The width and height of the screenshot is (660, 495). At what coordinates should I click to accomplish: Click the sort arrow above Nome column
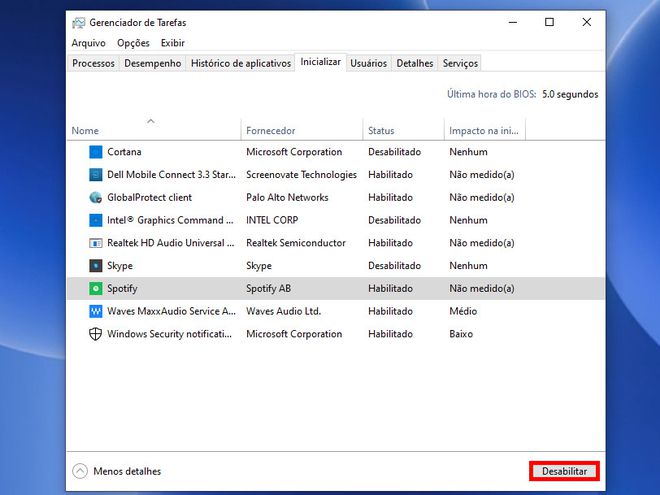151,121
